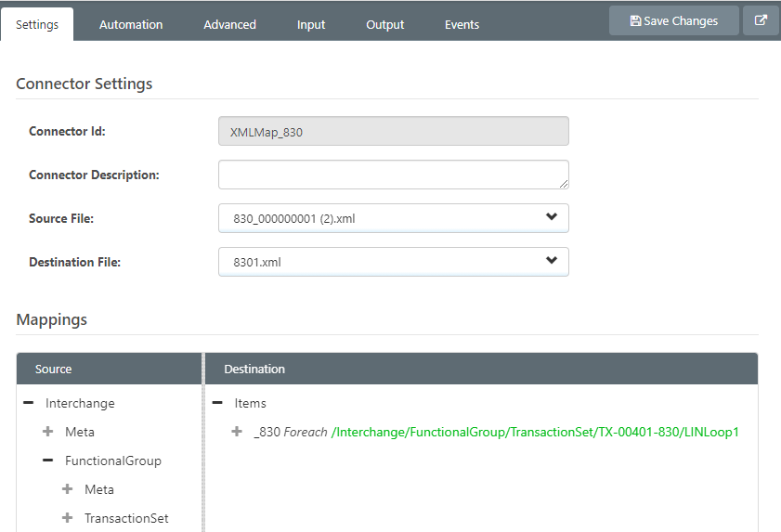Switch to the Automation tab

[131, 24]
